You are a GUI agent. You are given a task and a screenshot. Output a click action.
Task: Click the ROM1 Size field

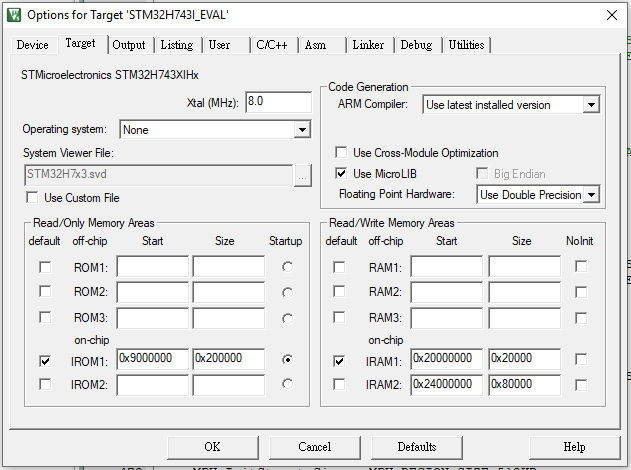229,266
